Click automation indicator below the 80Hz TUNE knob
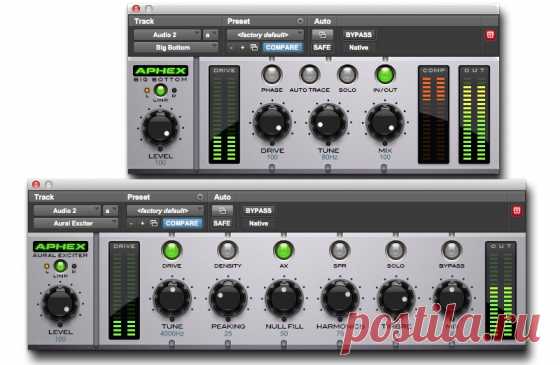Image resolution: width=560 pixels, height=365 pixels. point(328,168)
